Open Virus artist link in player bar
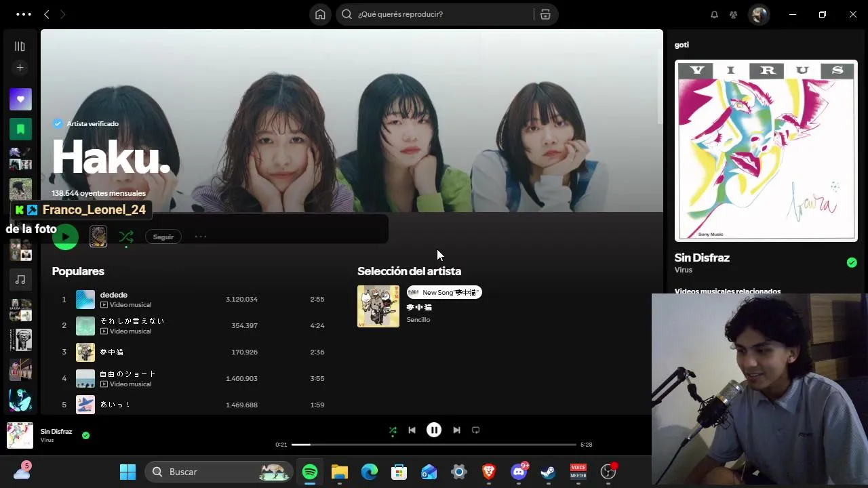This screenshot has height=488, width=868. [47, 441]
